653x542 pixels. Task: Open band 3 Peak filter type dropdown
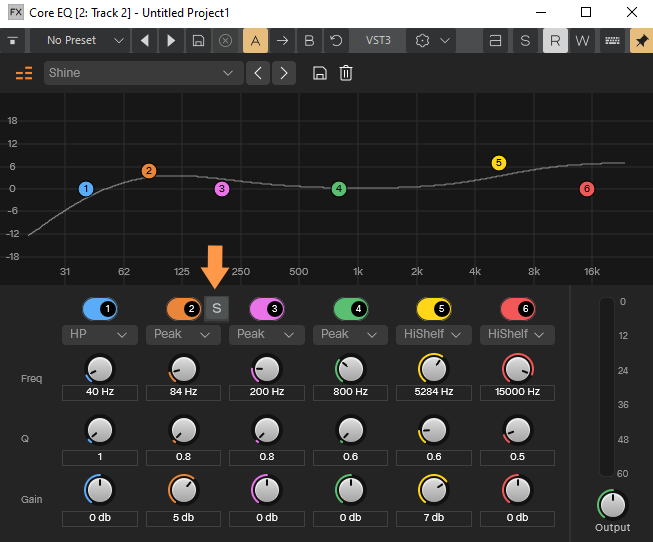click(x=267, y=335)
